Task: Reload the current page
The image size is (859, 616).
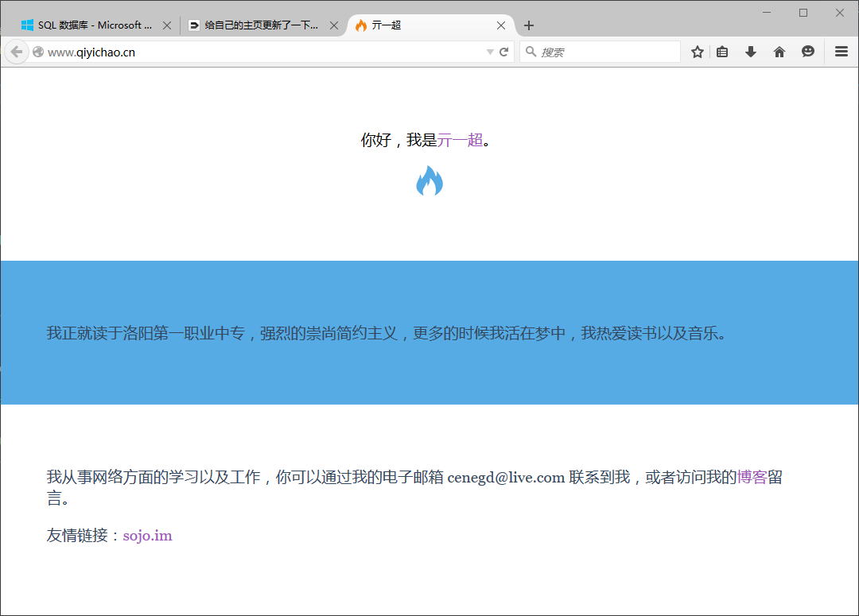Action: (x=503, y=52)
